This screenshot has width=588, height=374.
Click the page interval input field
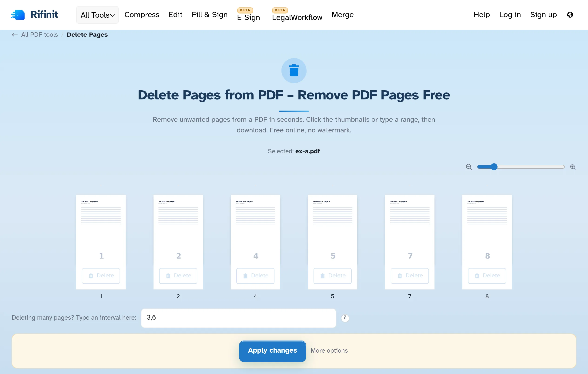238,318
